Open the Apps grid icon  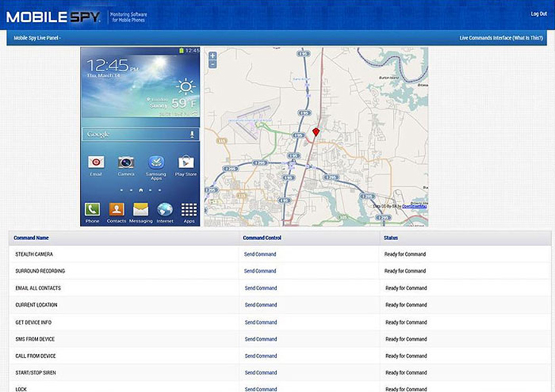(x=189, y=210)
